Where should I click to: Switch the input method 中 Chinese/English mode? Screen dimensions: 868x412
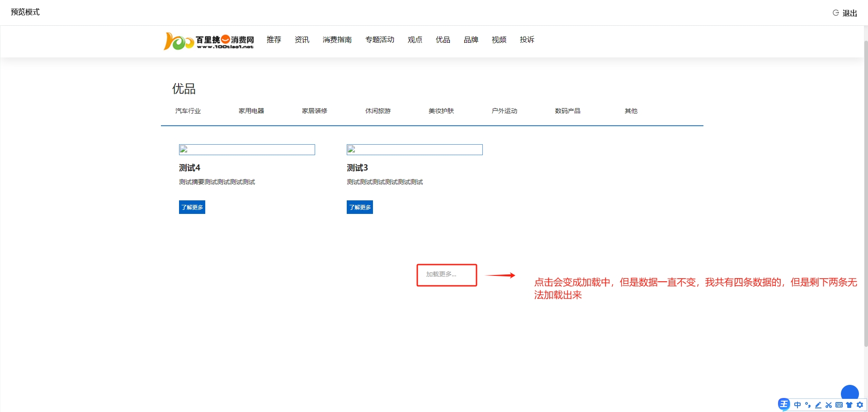click(x=797, y=405)
